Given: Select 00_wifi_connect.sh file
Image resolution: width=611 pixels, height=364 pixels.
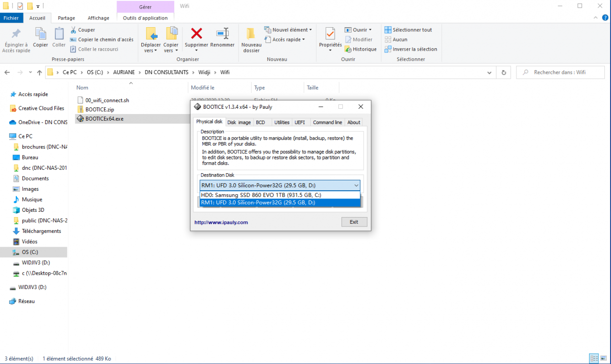Looking at the screenshot, I should tap(103, 100).
